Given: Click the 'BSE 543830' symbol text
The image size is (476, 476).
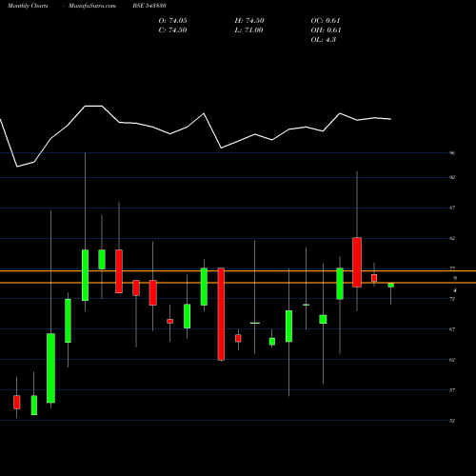Looking at the screenshot, I should (x=149, y=6).
